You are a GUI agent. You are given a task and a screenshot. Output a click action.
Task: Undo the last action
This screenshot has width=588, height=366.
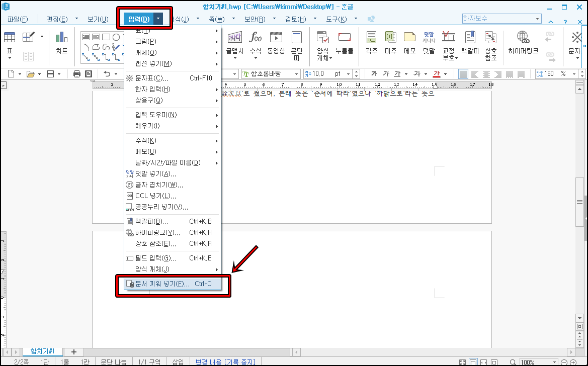[x=107, y=74]
